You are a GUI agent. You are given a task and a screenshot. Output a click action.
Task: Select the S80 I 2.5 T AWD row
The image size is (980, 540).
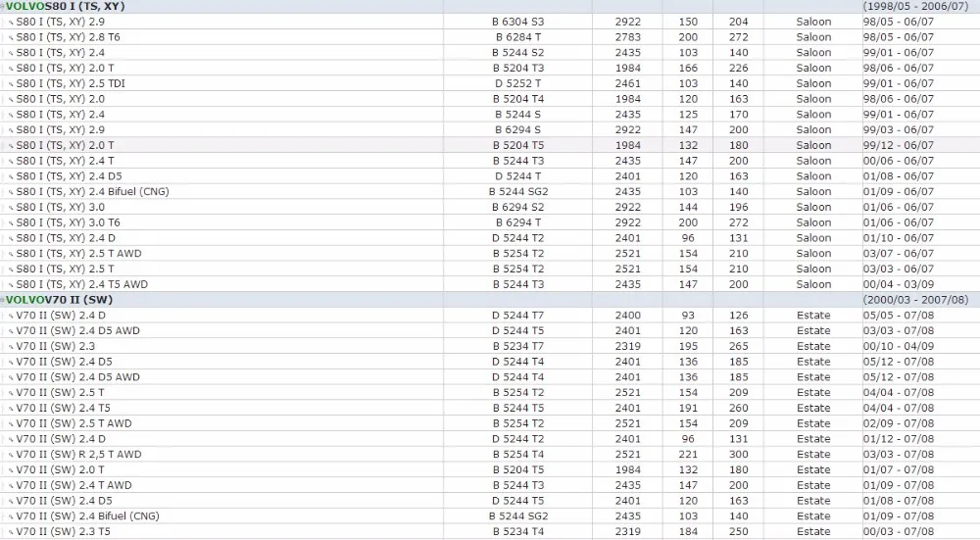click(x=490, y=253)
